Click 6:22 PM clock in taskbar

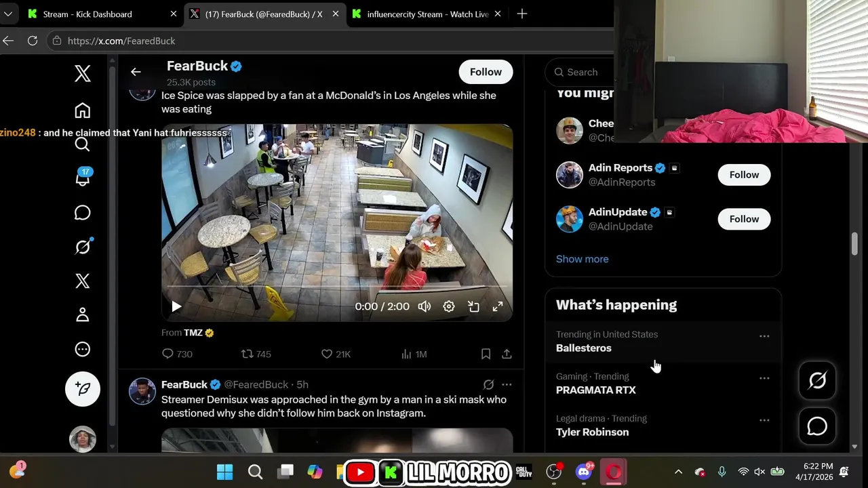[x=818, y=466]
